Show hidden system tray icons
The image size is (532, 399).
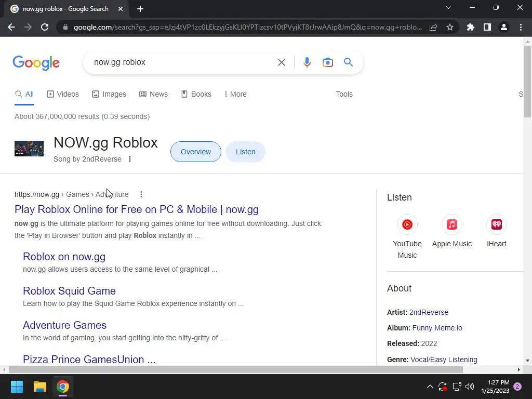(x=430, y=387)
